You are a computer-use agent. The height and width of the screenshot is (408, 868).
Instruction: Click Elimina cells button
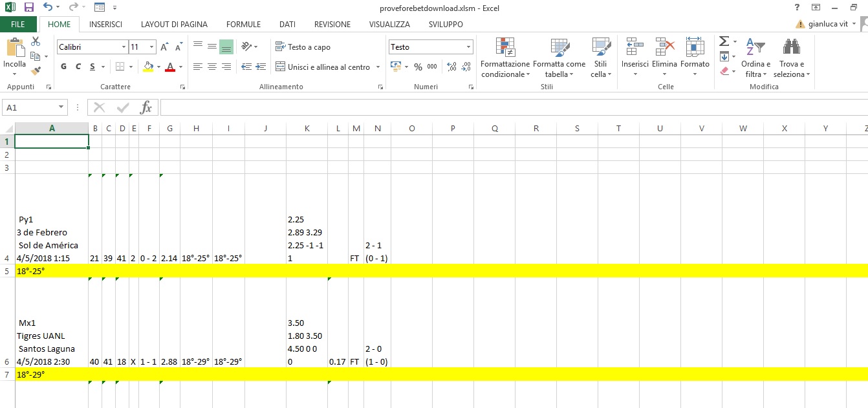coord(664,58)
